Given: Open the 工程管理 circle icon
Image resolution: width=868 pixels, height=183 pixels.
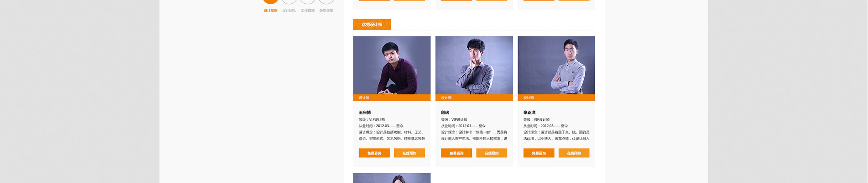Looking at the screenshot, I should coord(307,2).
